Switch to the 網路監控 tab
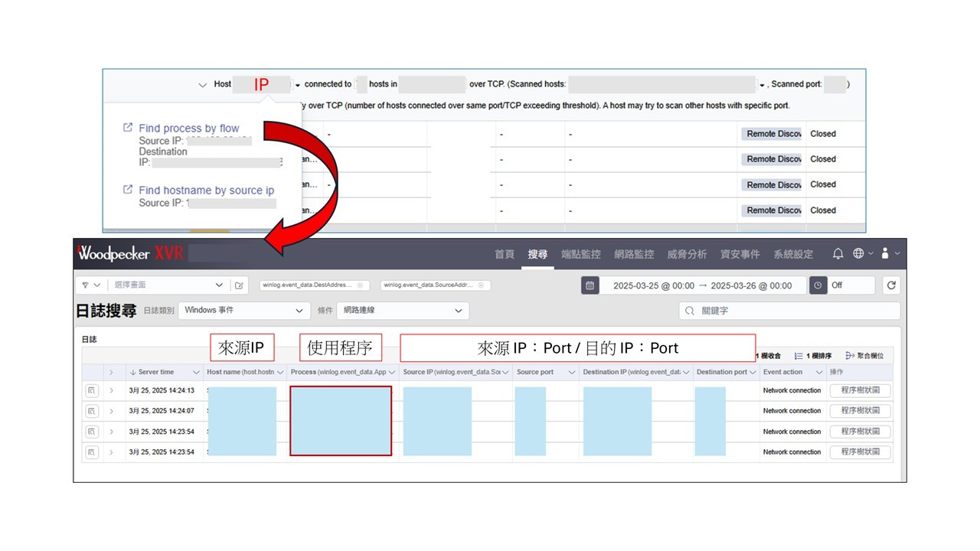This screenshot has height=551, width=980. point(634,254)
